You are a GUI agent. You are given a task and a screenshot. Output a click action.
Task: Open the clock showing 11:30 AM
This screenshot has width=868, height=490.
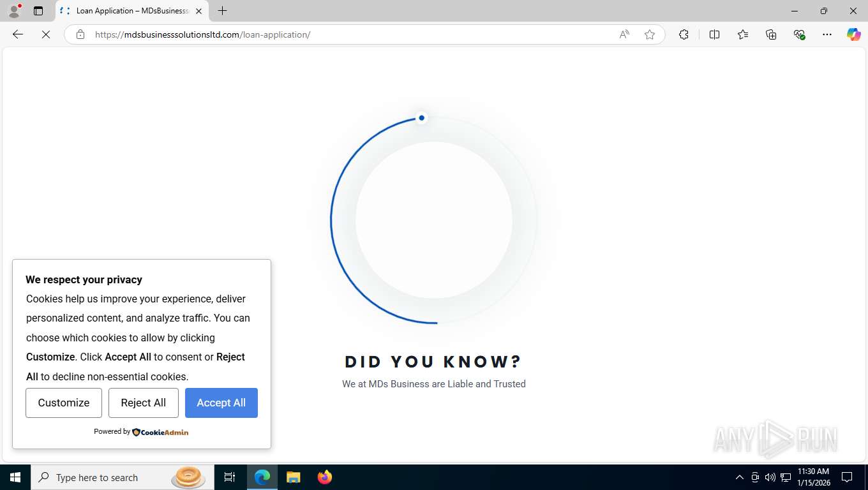813,477
